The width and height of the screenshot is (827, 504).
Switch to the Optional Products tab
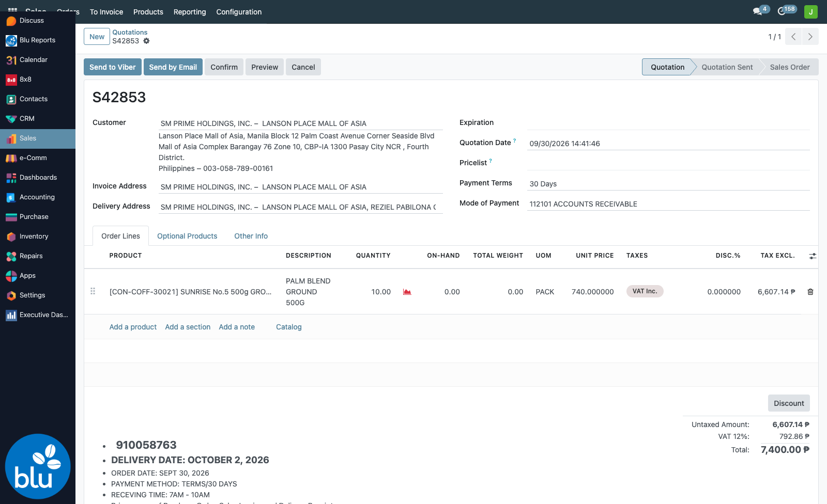point(187,236)
